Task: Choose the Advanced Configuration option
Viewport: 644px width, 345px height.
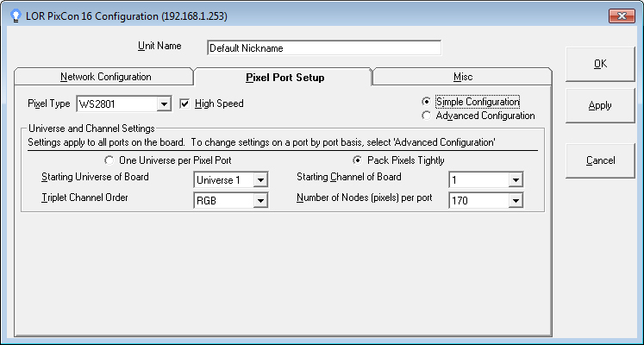Action: click(x=425, y=116)
